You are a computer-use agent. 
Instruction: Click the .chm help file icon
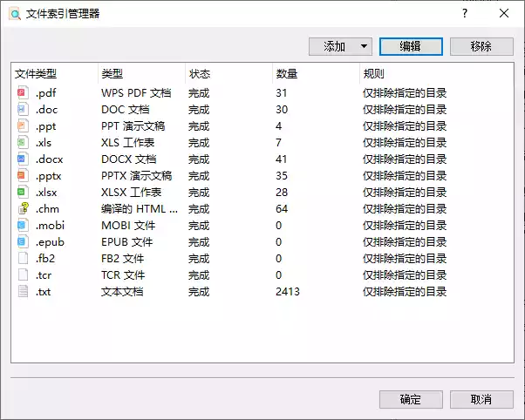click(x=24, y=209)
